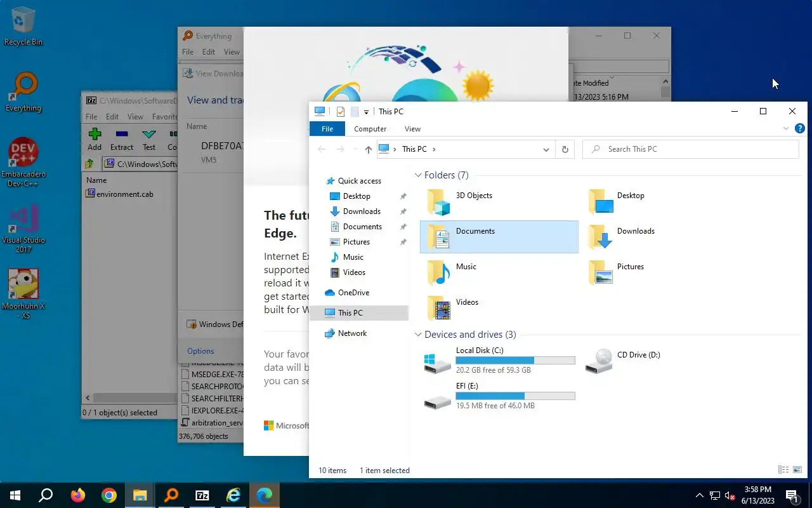Open the Edit menu in Everything window

tap(209, 52)
